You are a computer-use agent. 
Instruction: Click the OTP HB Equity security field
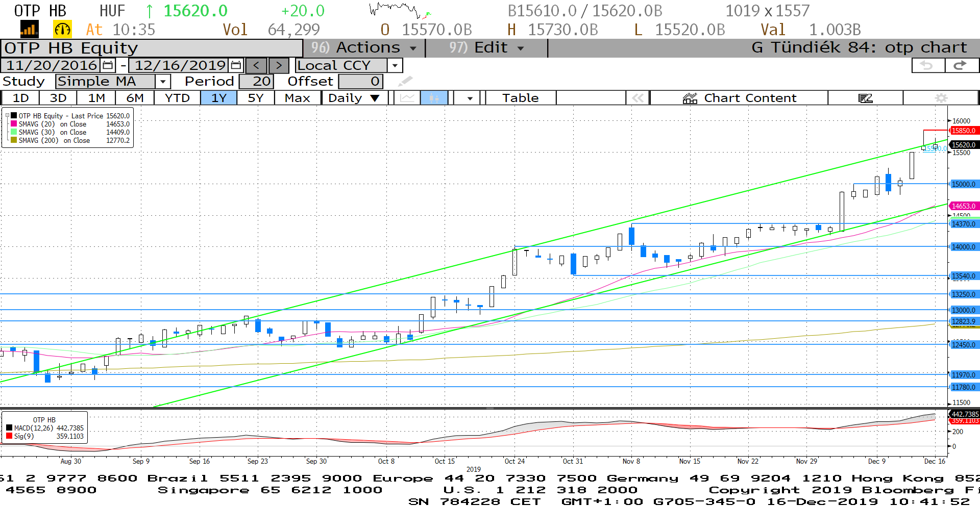point(152,48)
